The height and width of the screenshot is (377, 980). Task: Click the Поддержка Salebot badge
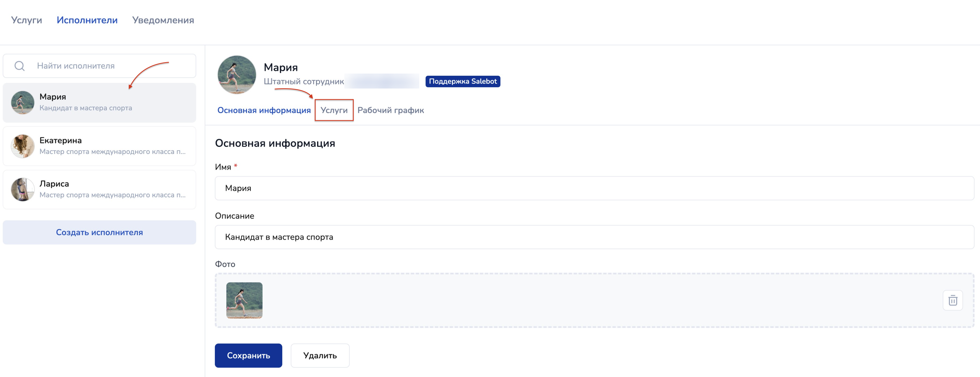(462, 81)
